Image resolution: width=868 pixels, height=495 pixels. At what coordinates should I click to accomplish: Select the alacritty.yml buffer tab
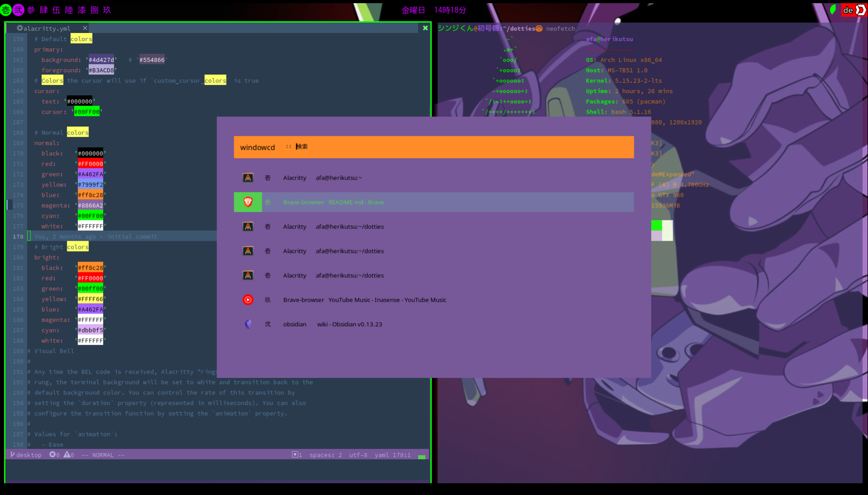(x=47, y=28)
